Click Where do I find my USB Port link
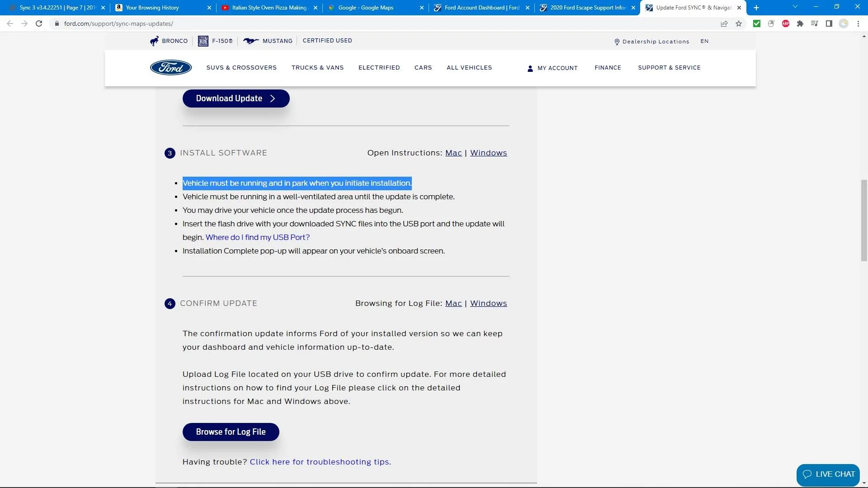Screen dimensions: 868x488 pyautogui.click(x=258, y=237)
